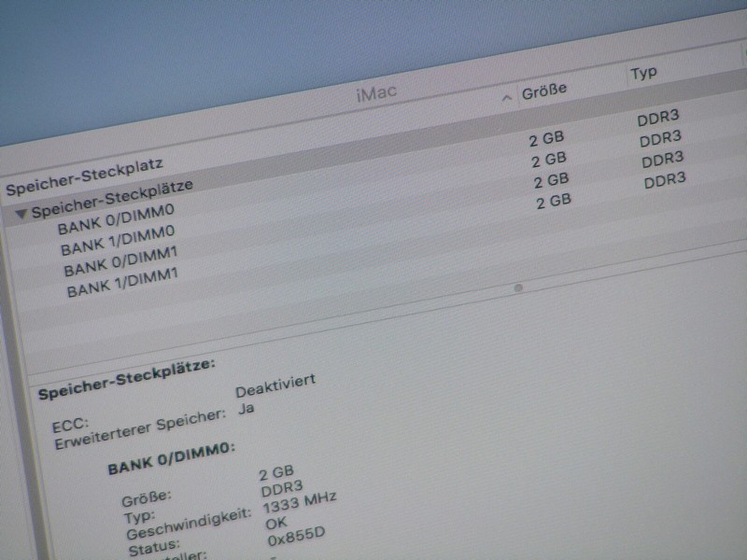
Task: Click the split pane divider handle dot
Action: click(x=518, y=287)
